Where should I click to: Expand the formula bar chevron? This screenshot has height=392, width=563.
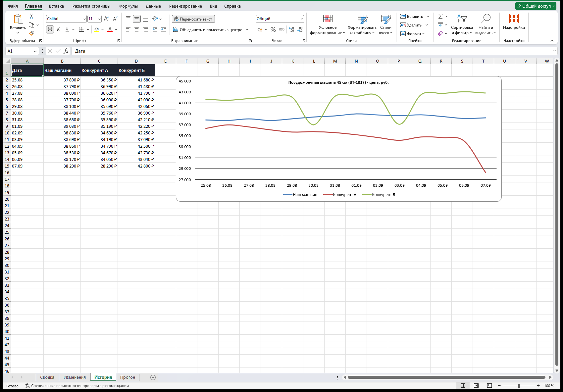[555, 51]
